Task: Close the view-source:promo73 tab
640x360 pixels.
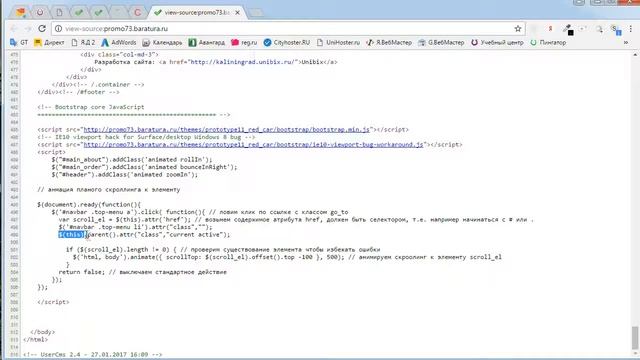Action: [x=237, y=12]
